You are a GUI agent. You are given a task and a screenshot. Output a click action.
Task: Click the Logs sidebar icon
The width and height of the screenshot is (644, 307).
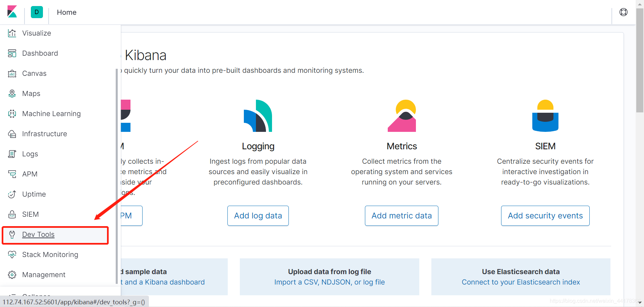pyautogui.click(x=12, y=154)
